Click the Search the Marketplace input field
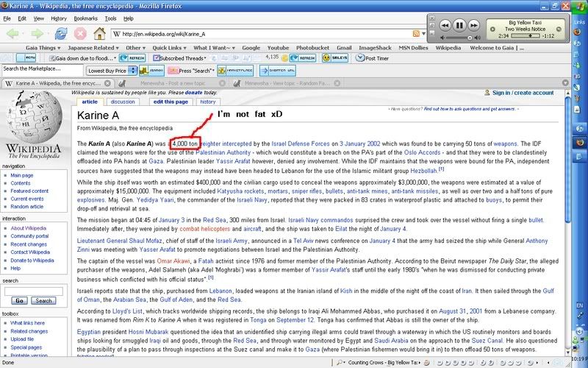This screenshot has height=368, width=588. [41, 69]
